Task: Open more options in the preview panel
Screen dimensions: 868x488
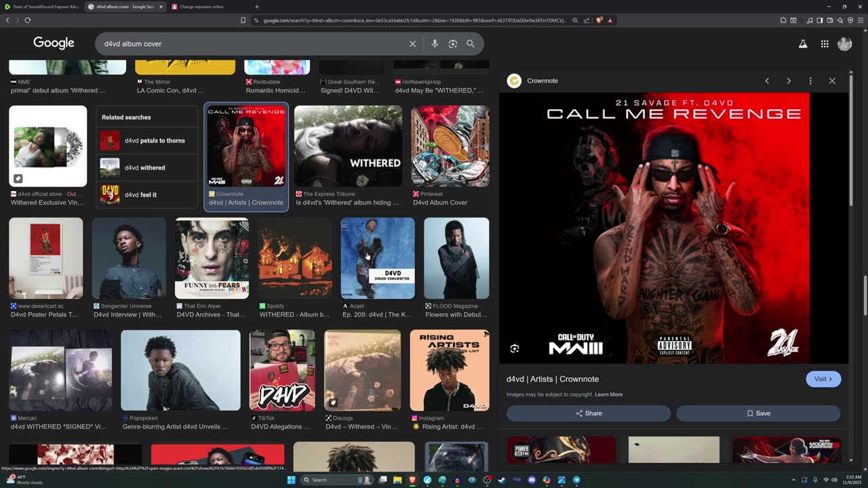Action: click(x=810, y=81)
